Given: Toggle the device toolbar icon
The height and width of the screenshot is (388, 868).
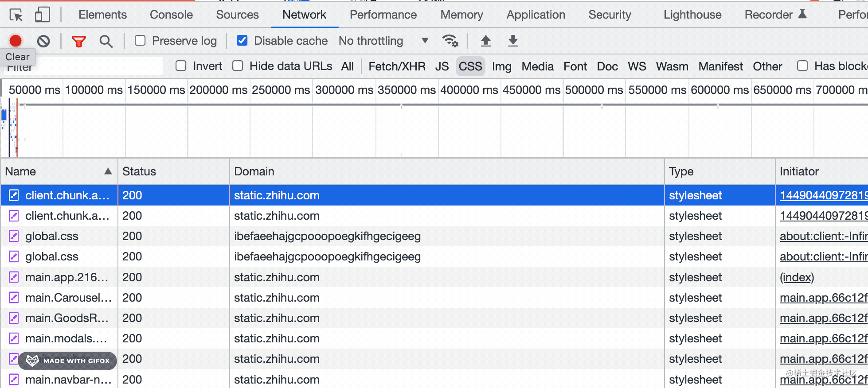Looking at the screenshot, I should click(x=42, y=15).
